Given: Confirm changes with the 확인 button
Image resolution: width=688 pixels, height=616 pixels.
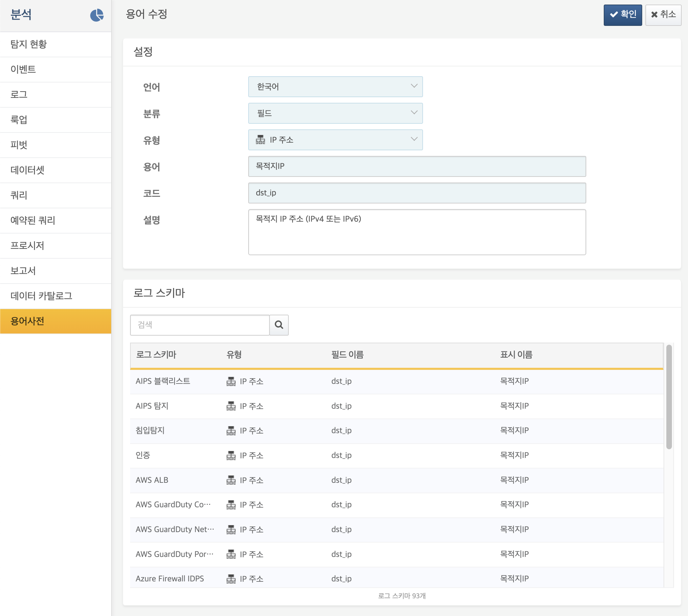Looking at the screenshot, I should point(623,15).
